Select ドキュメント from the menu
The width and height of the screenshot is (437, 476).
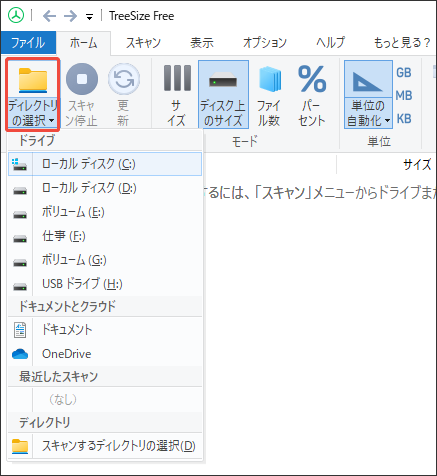tap(105, 330)
